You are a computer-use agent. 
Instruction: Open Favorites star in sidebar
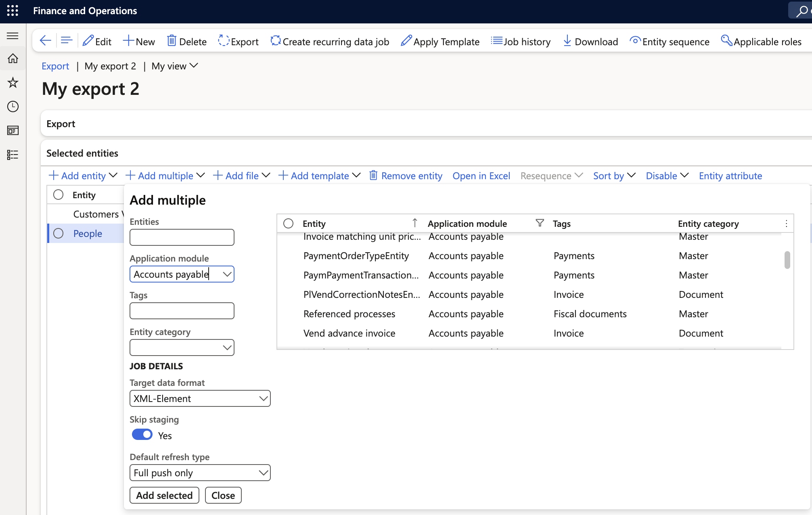coord(13,83)
